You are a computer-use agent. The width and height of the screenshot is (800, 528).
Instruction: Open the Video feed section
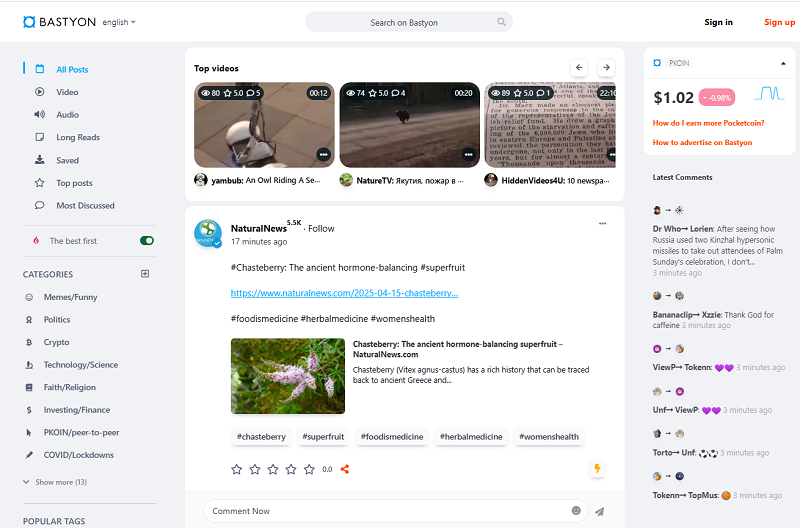click(x=67, y=92)
